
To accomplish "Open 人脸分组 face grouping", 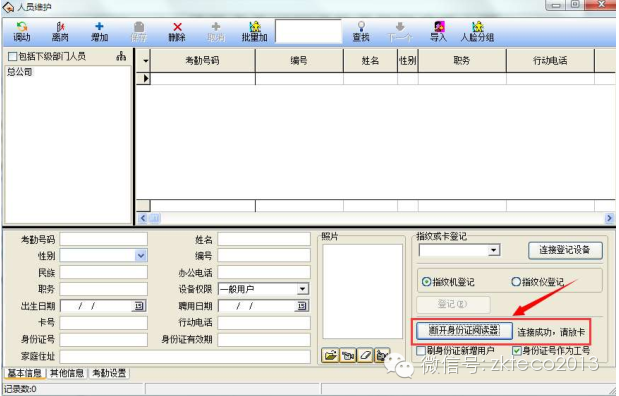I will click(477, 32).
